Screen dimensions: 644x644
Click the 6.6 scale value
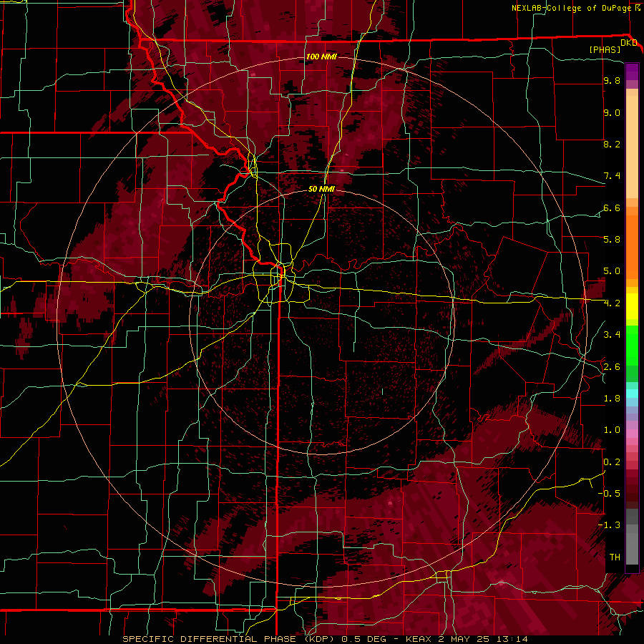pos(612,208)
